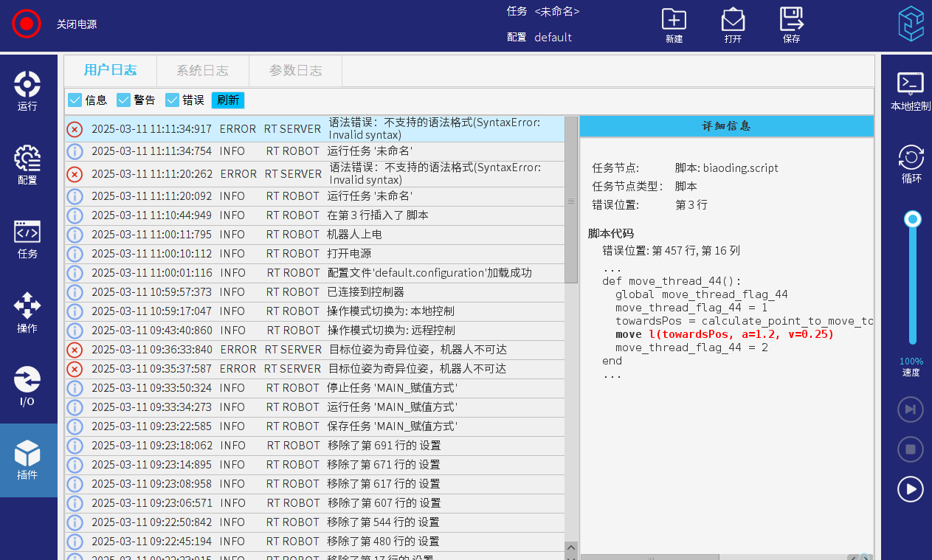The width and height of the screenshot is (932, 560).
Task: Toggle the 循环 (Loop) mode
Action: (911, 164)
